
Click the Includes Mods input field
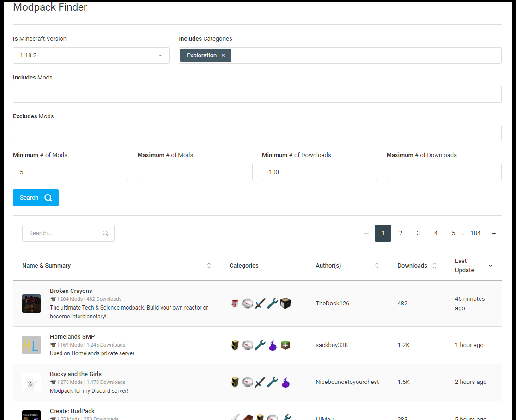click(257, 94)
